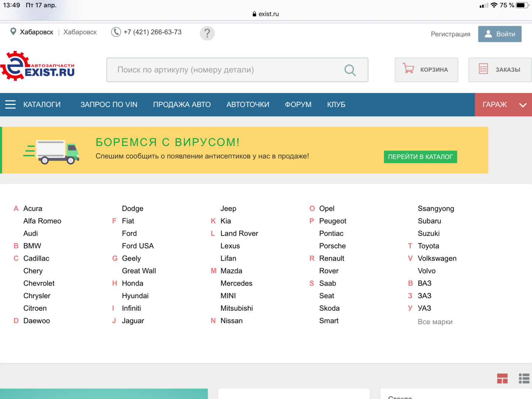Show all brands via Все марки

pyautogui.click(x=435, y=322)
